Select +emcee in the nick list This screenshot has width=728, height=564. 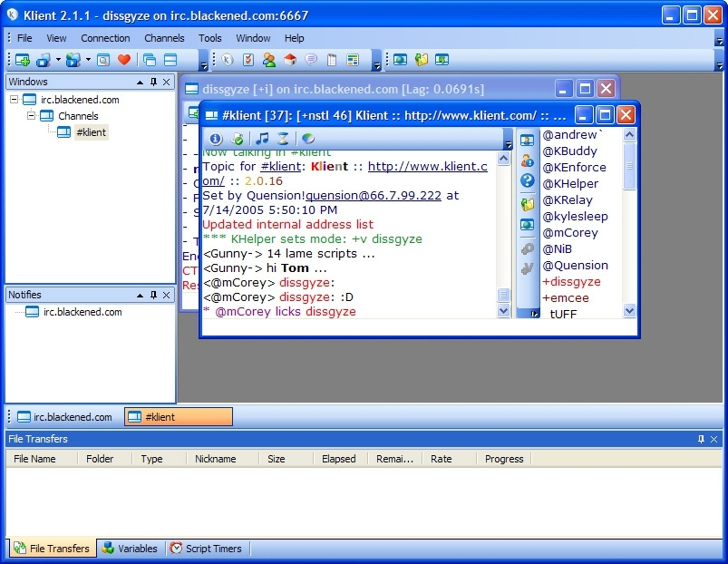tap(566, 298)
